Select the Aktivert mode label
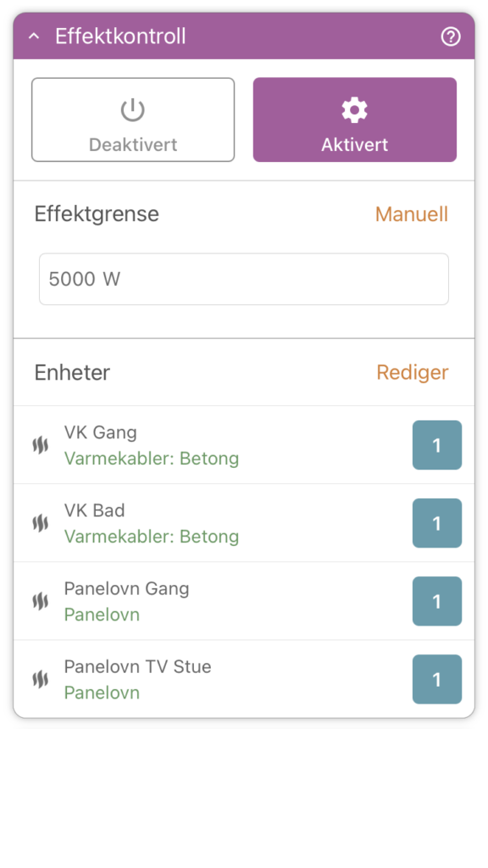488x868 pixels. (355, 144)
